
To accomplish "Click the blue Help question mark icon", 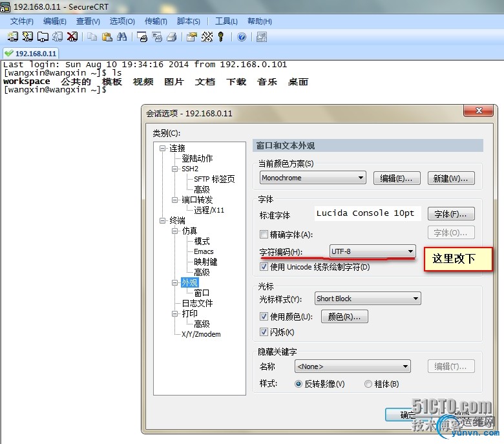I will [x=242, y=37].
